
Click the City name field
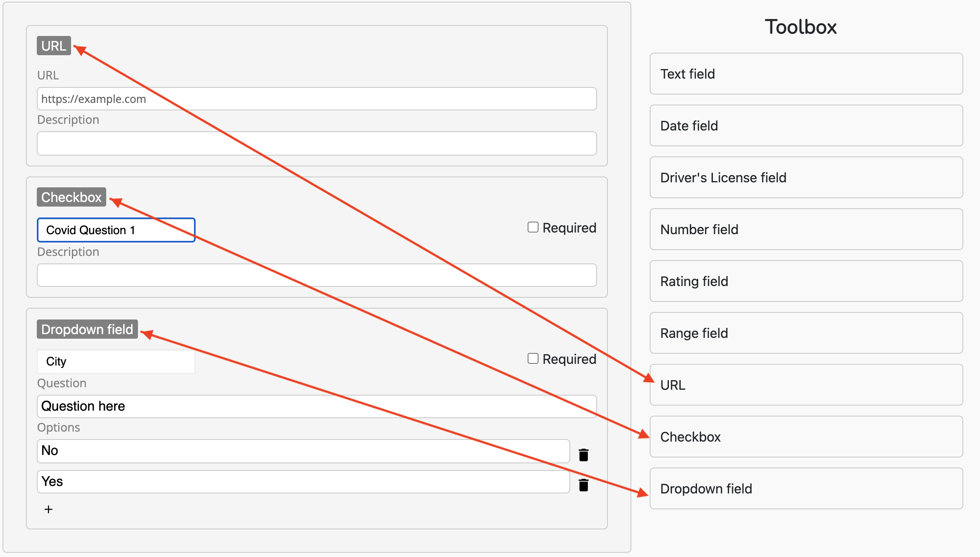(116, 361)
